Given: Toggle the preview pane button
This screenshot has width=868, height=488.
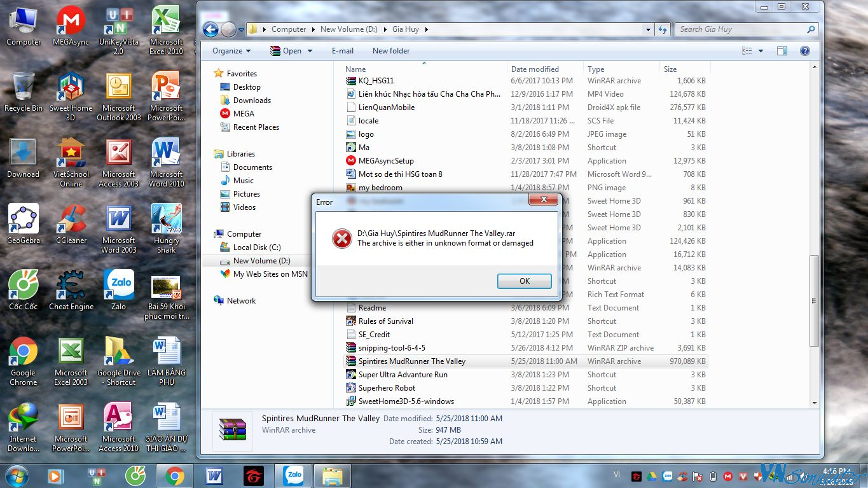Looking at the screenshot, I should [782, 51].
